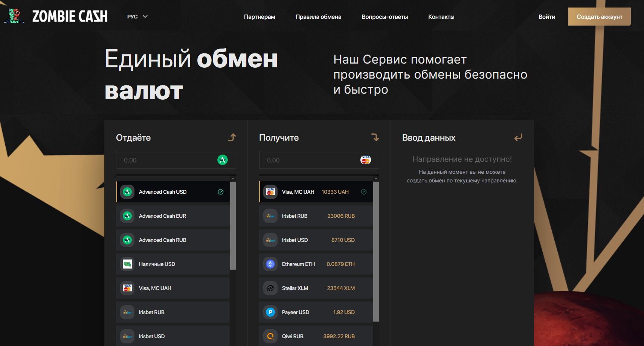This screenshot has height=346, width=644.
Task: Click the Наличные USD cash icon
Action: (127, 264)
